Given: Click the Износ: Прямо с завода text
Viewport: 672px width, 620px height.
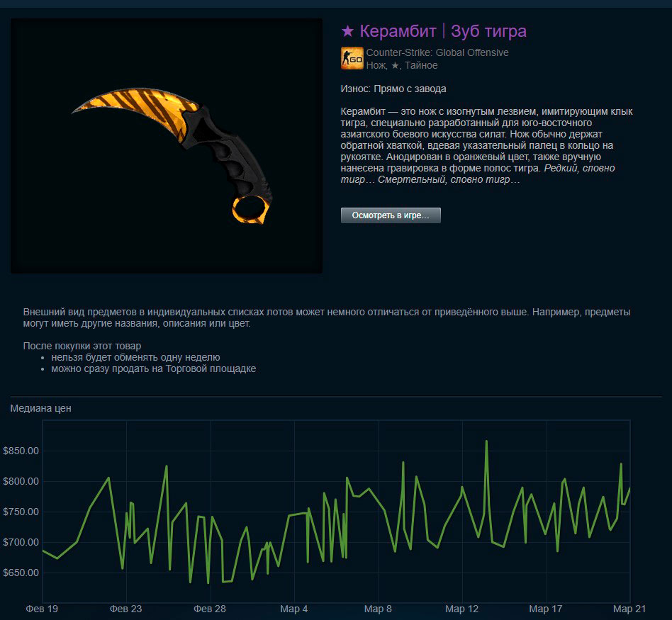Looking at the screenshot, I should [393, 89].
